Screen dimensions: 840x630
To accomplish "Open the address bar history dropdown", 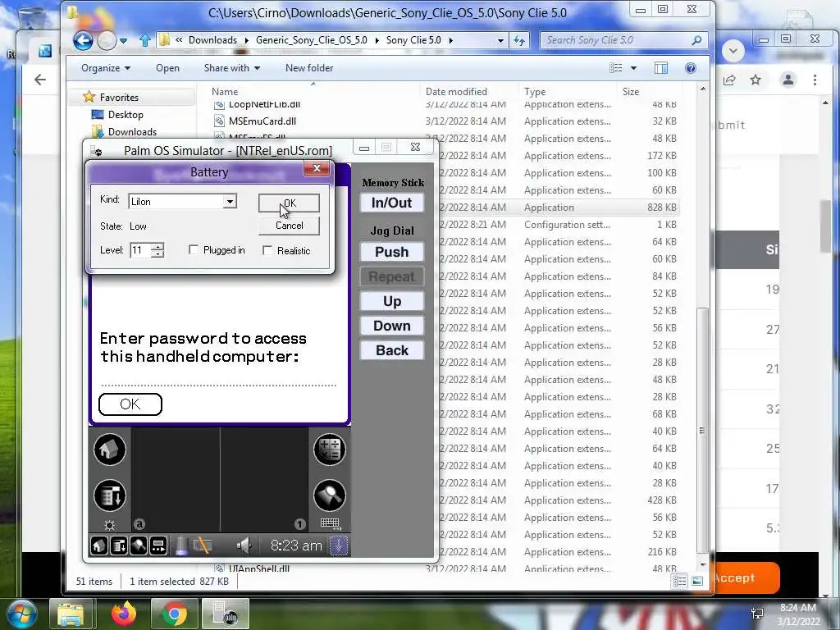I will tap(500, 40).
